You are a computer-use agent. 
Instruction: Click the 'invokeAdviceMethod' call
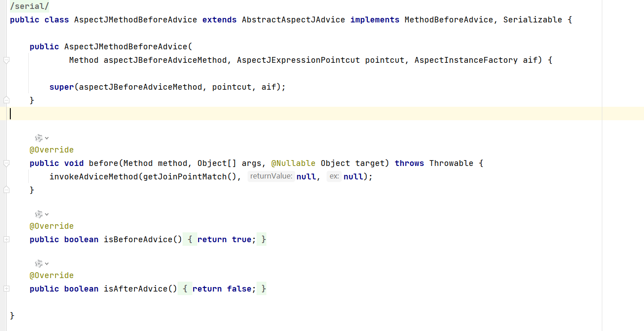[x=94, y=177]
